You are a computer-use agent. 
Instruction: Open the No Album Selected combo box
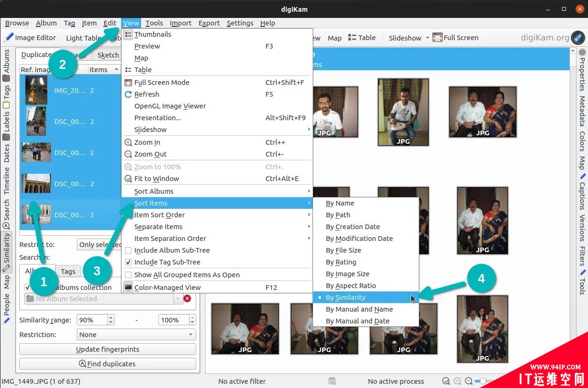tap(103, 298)
